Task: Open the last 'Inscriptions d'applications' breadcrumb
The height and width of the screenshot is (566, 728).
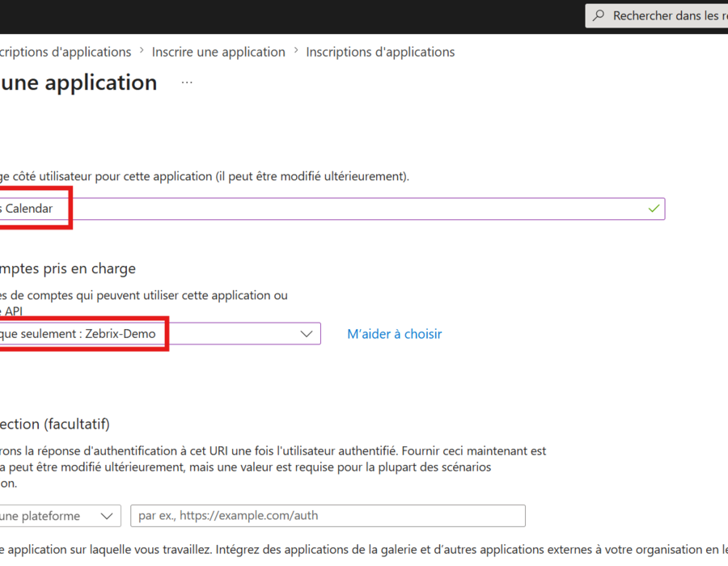Action: (x=380, y=52)
